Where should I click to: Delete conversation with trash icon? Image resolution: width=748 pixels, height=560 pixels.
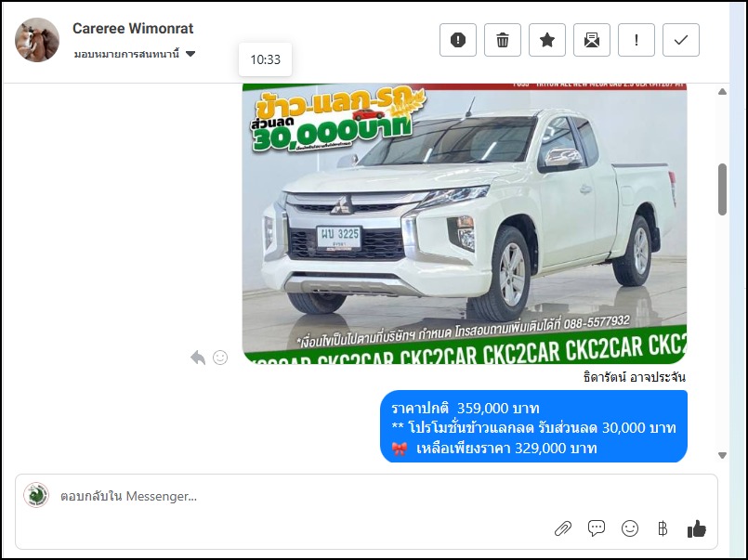(x=503, y=40)
